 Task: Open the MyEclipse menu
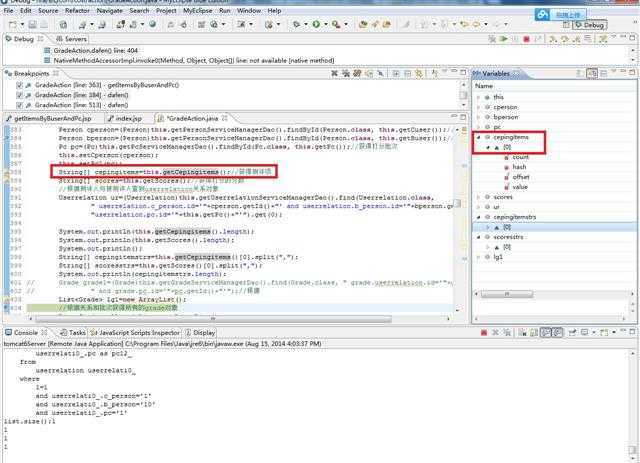click(x=197, y=11)
